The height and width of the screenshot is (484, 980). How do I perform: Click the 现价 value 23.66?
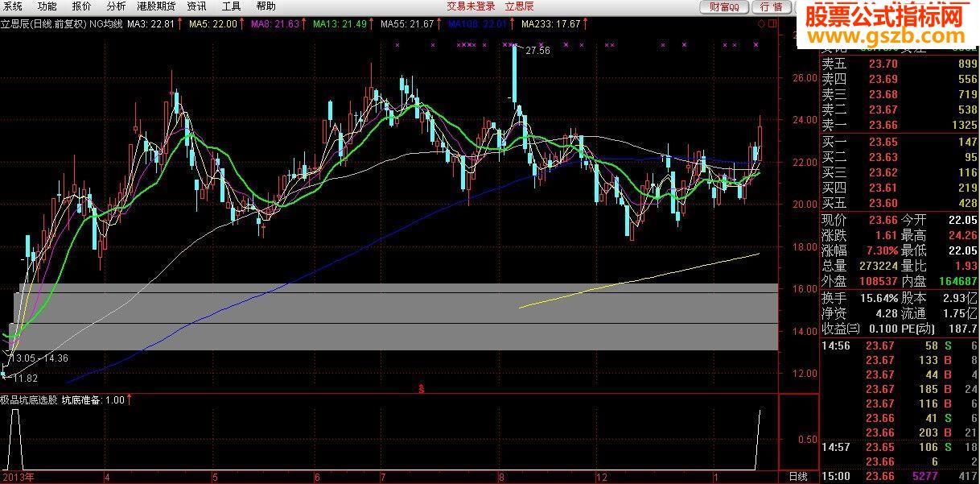pos(883,220)
